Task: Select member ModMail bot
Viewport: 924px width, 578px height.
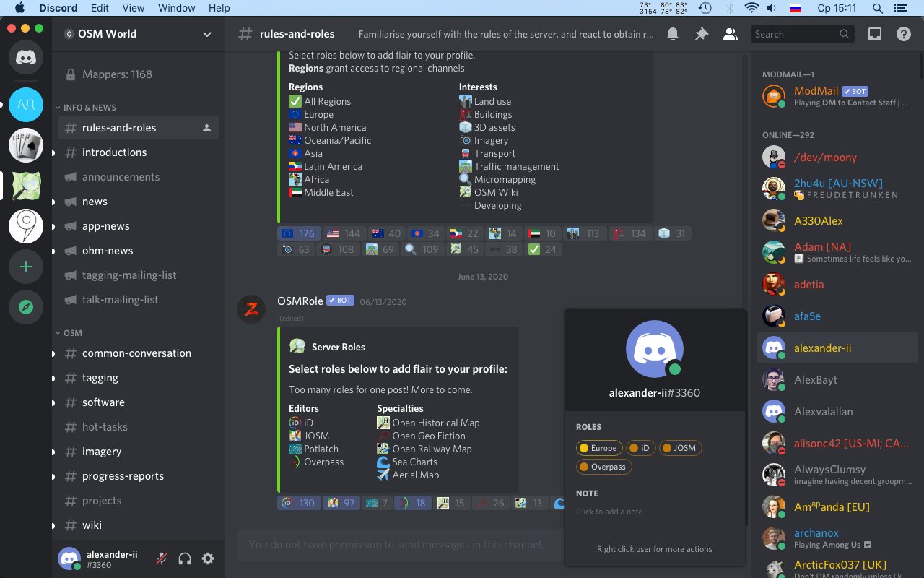Action: click(x=837, y=96)
